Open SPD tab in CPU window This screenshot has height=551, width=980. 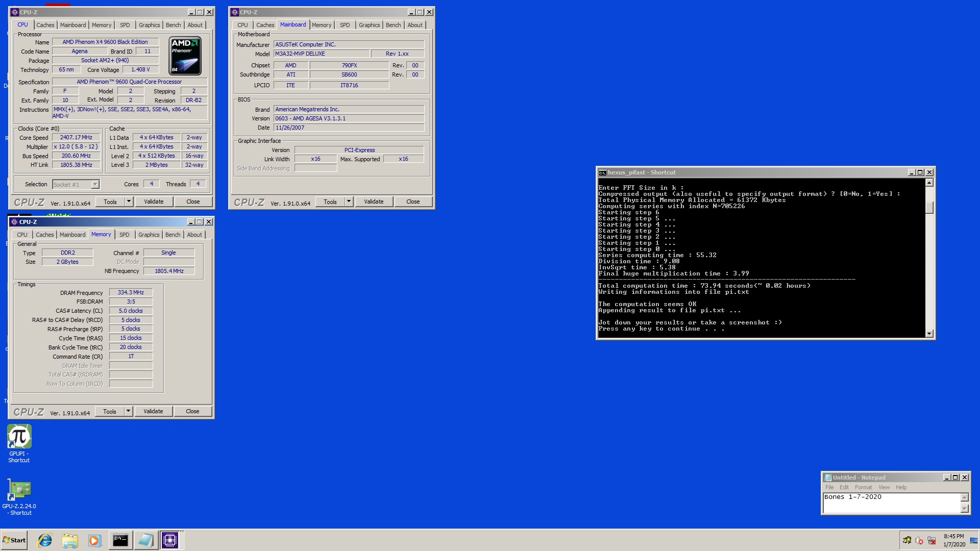125,25
